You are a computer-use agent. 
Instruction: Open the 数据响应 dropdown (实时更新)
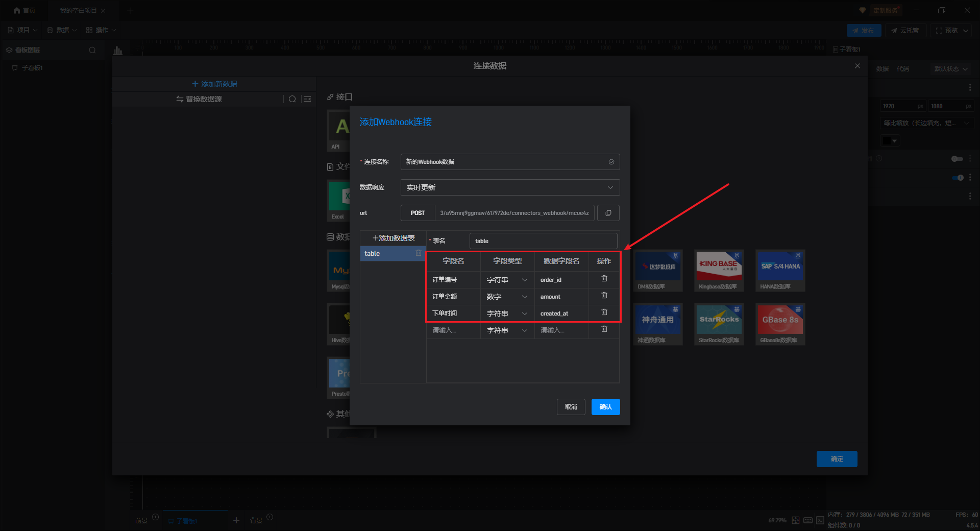pos(510,187)
